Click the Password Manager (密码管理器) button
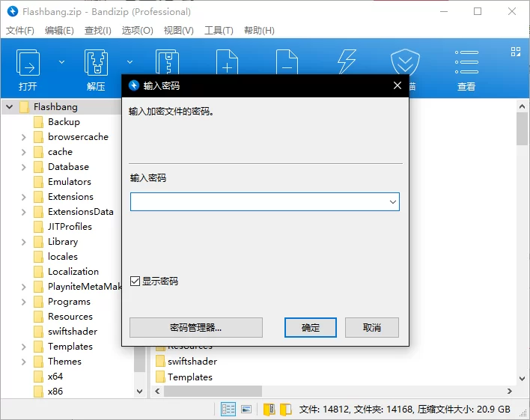 tap(196, 327)
